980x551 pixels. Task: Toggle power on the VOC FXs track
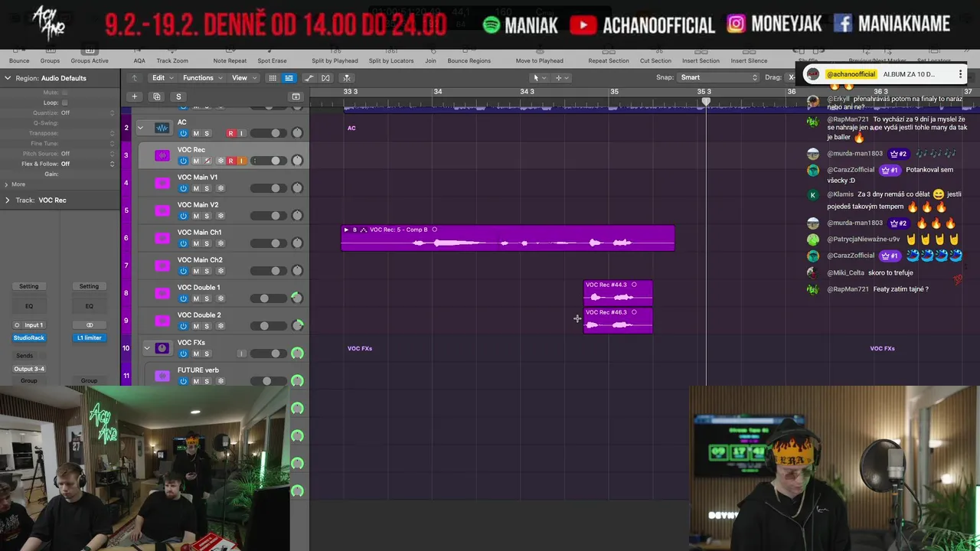coord(183,354)
